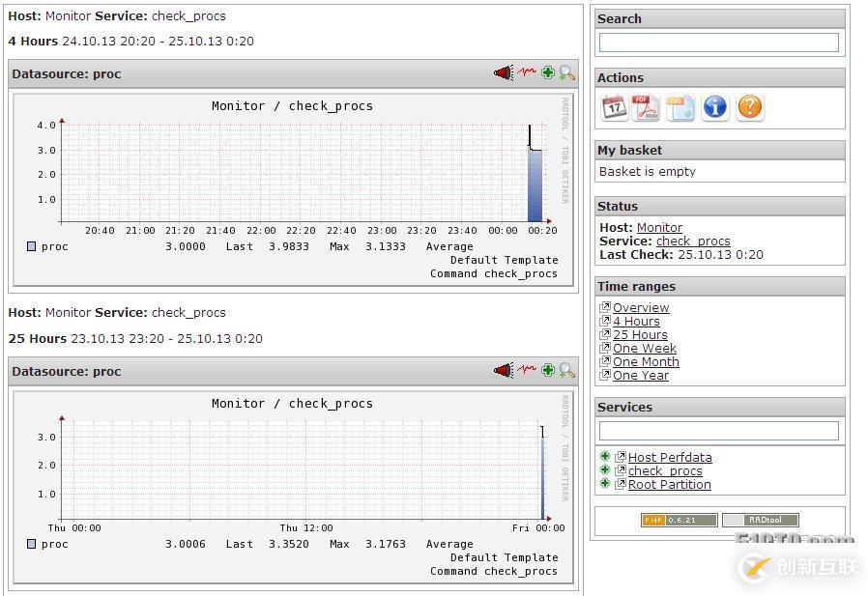Image resolution: width=868 pixels, height=596 pixels.
Task: Open check_procs link in Services list
Action: (665, 471)
